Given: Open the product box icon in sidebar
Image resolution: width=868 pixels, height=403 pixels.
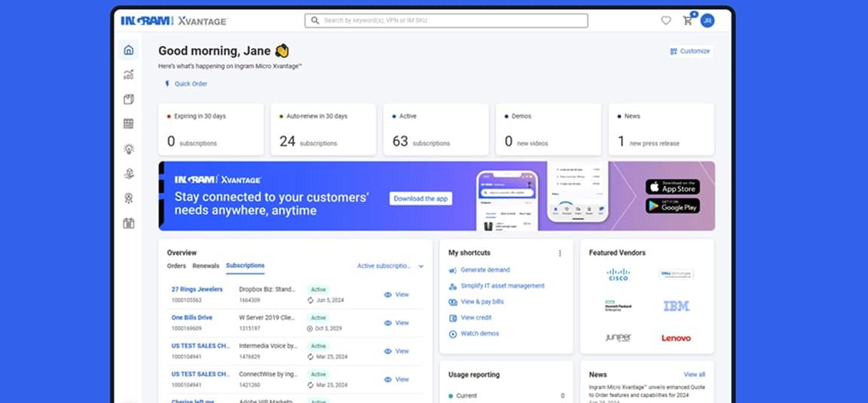Looking at the screenshot, I should pos(128,99).
